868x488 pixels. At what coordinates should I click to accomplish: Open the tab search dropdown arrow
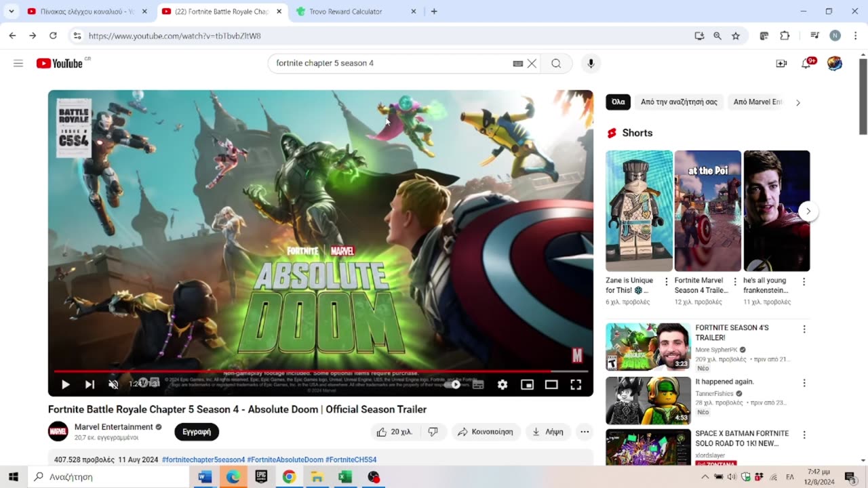click(12, 12)
